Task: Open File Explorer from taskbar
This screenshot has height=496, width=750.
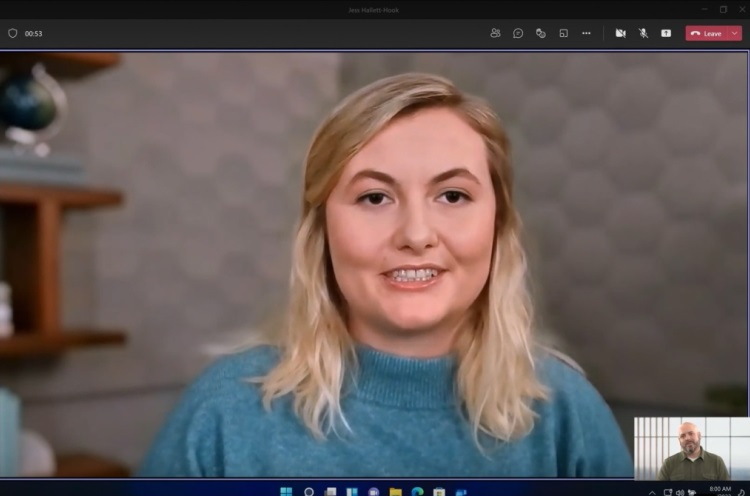Action: click(x=396, y=491)
